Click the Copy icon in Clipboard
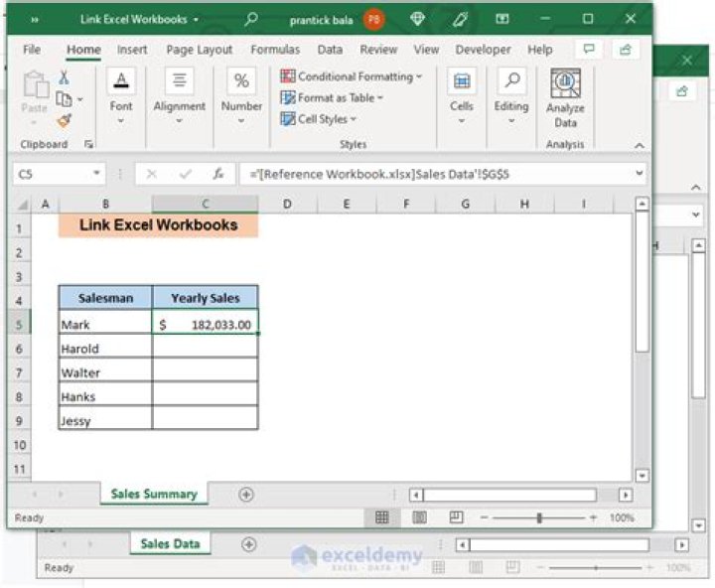 [x=64, y=99]
